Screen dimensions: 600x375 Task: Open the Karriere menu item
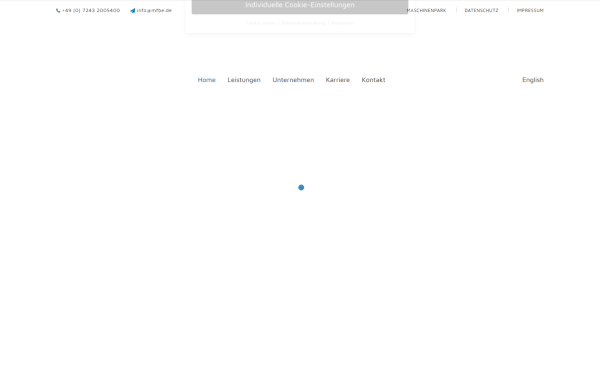(338, 80)
